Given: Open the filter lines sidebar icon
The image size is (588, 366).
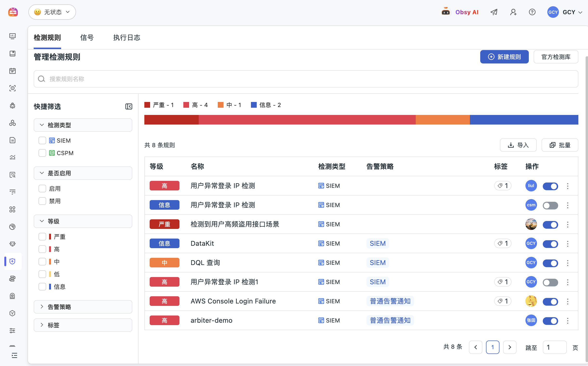Looking at the screenshot, I should tap(12, 192).
